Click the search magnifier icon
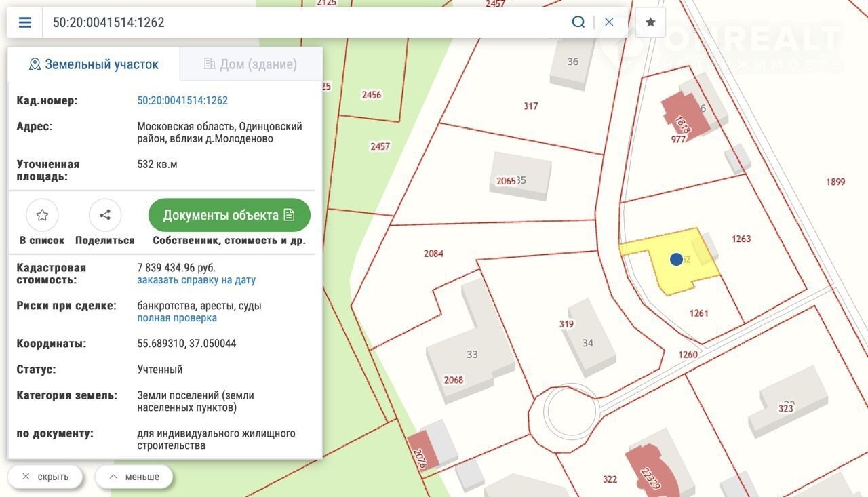The width and height of the screenshot is (868, 497). click(578, 22)
